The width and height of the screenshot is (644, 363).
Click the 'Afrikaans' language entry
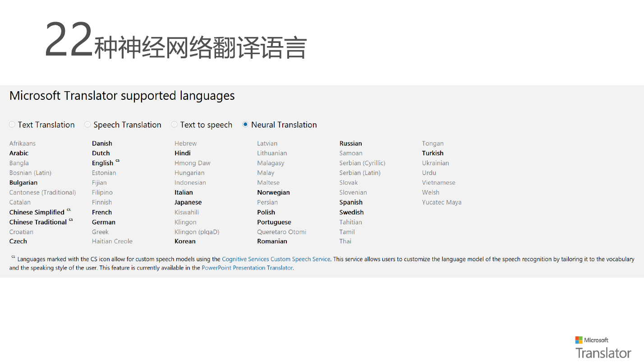pos(23,144)
